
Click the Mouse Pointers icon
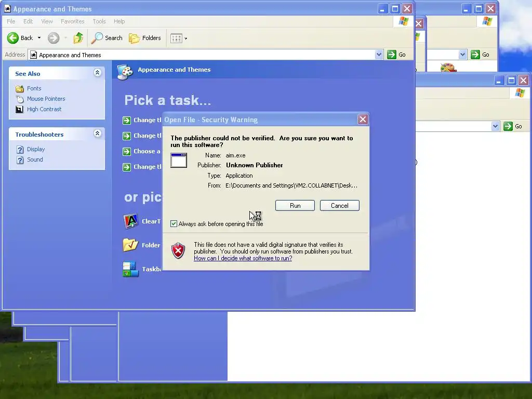[20, 99]
